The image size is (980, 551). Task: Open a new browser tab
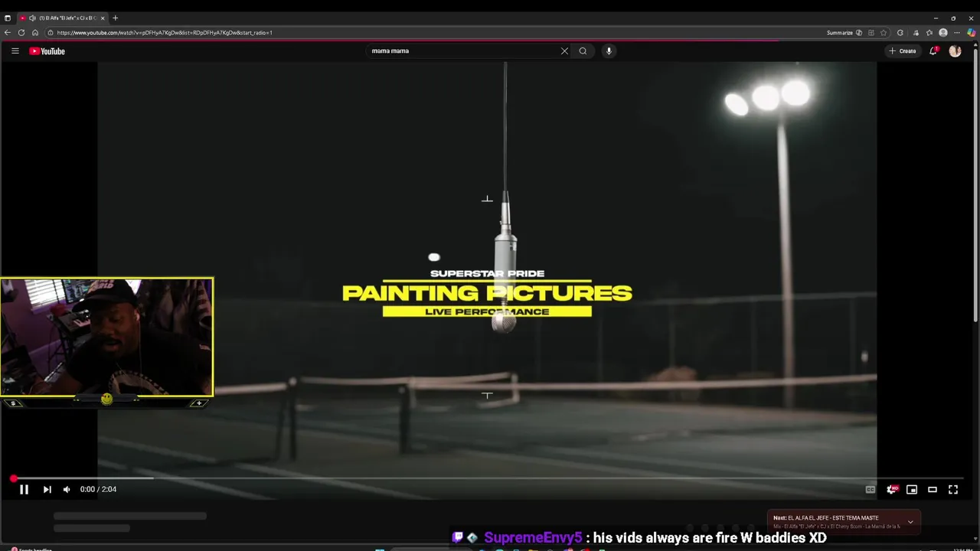[x=116, y=18]
